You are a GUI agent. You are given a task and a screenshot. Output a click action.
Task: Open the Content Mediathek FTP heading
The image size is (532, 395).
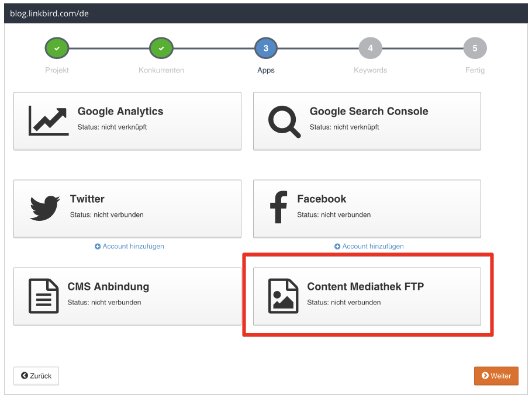coord(365,286)
